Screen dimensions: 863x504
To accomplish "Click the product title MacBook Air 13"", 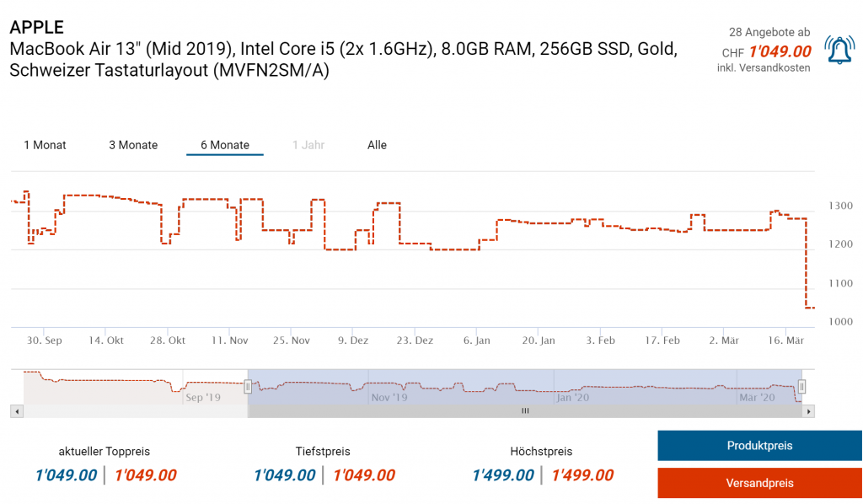I will (x=343, y=60).
